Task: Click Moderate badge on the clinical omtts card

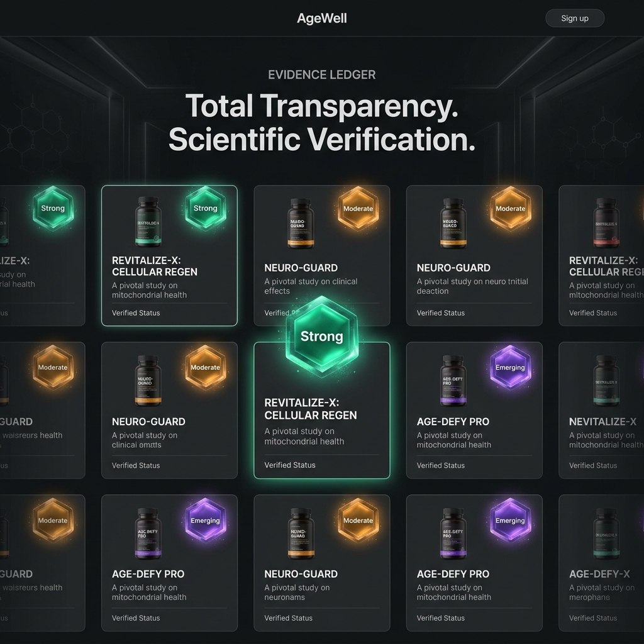Action: [x=205, y=368]
